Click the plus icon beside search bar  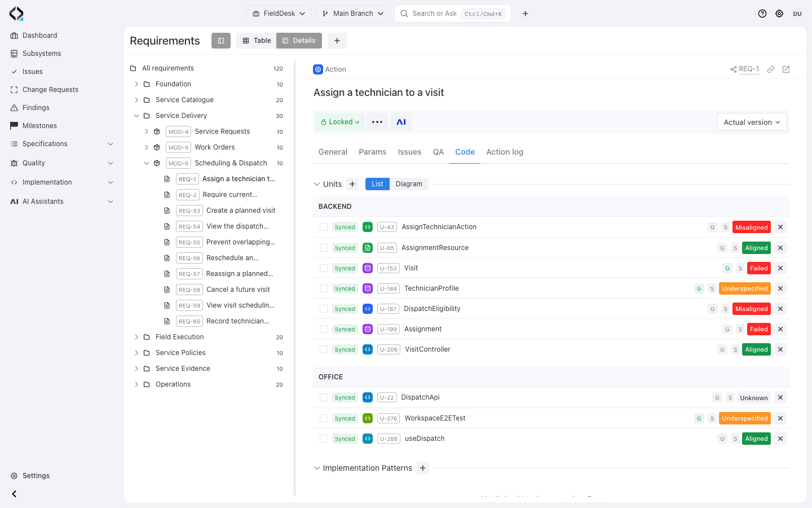(526, 14)
